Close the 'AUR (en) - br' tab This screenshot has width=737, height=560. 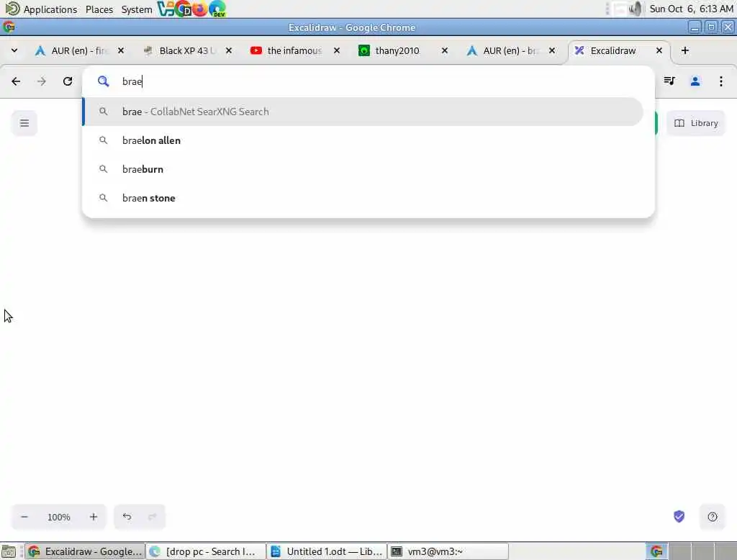pyautogui.click(x=552, y=50)
